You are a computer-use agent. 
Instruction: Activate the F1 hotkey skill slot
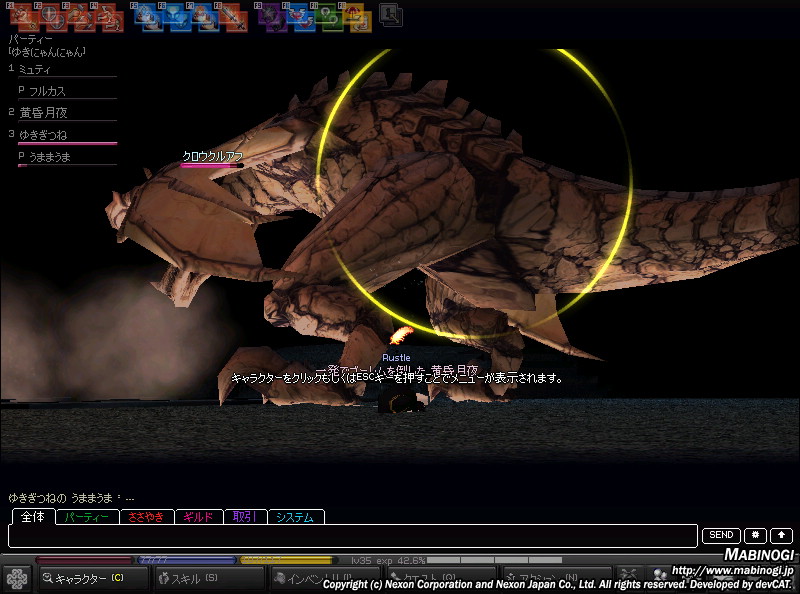(23, 17)
